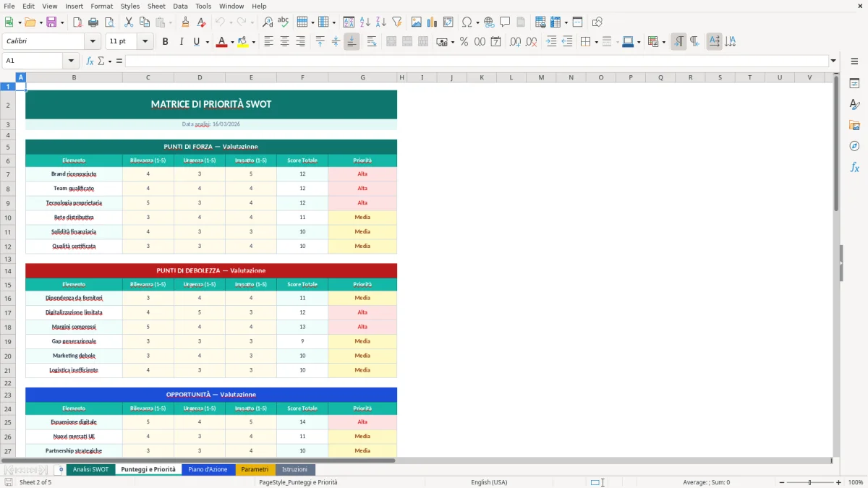868x488 pixels.
Task: Switch to Parametri sheet tab
Action: pyautogui.click(x=255, y=469)
